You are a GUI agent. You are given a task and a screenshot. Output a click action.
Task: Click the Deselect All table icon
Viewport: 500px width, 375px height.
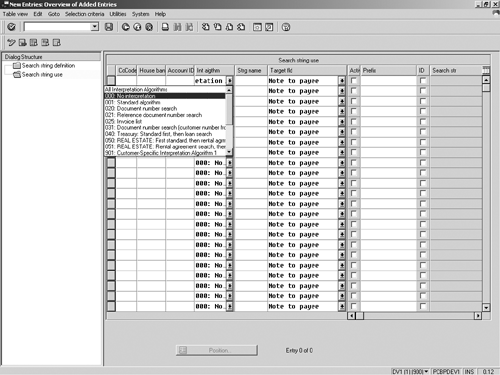[57, 43]
